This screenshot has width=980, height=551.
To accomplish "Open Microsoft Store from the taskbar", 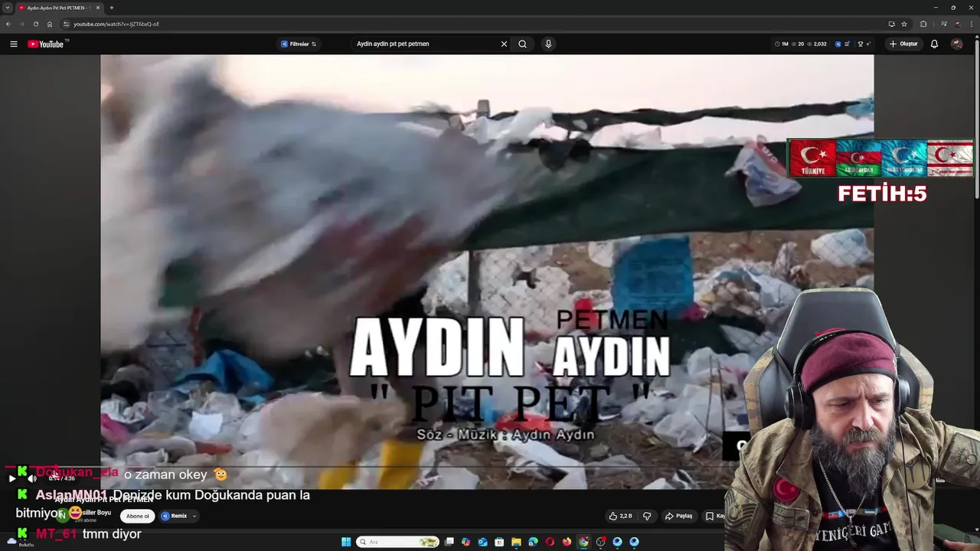I will (x=499, y=542).
